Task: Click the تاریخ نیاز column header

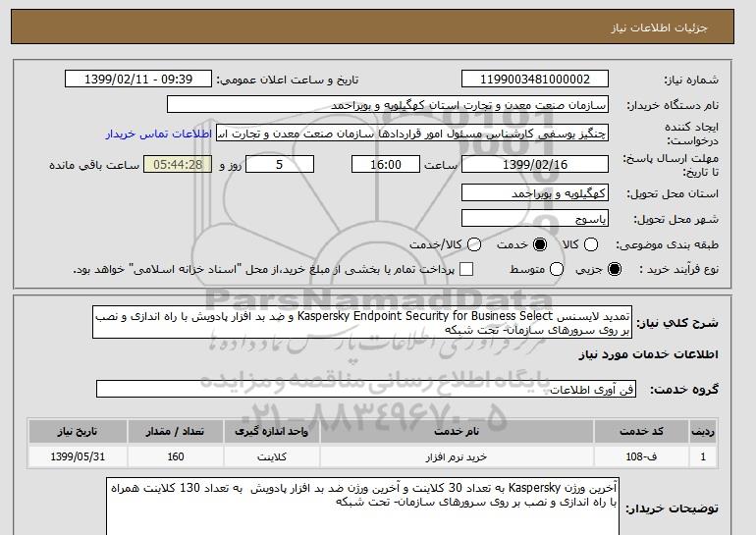Action: (x=78, y=431)
